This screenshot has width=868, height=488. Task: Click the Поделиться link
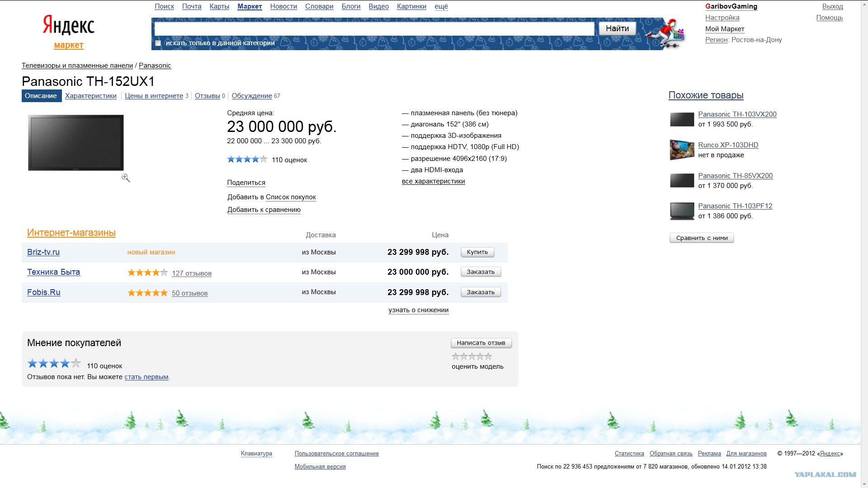point(246,183)
